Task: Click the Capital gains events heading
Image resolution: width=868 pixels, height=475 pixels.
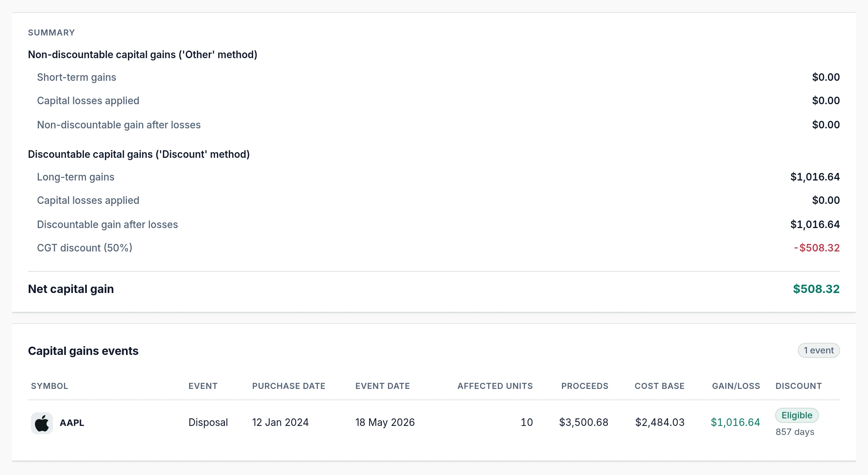Action: (83, 351)
